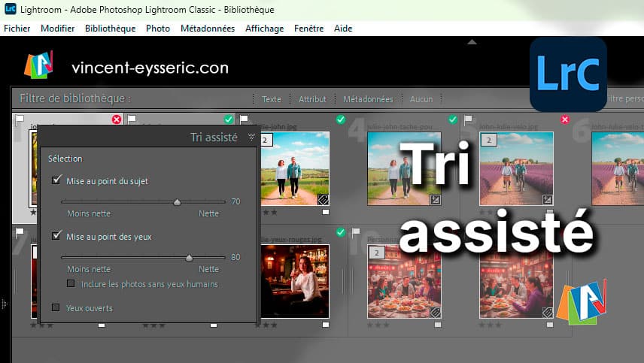Click the stack count badge on lavender cycling photo
Image resolution: width=644 pixels, height=363 pixels.
pos(489,140)
